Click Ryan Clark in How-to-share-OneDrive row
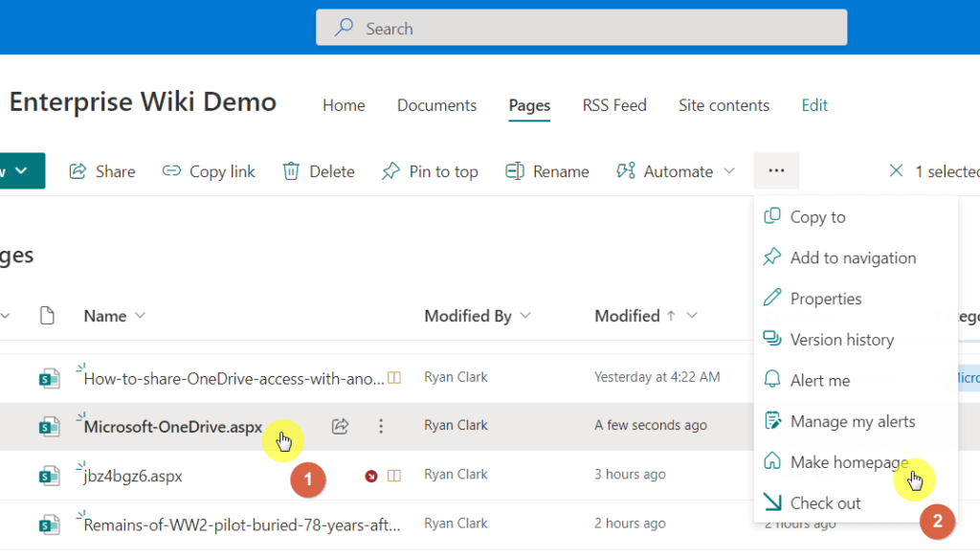Viewport: 980px width, 557px height. tap(456, 377)
